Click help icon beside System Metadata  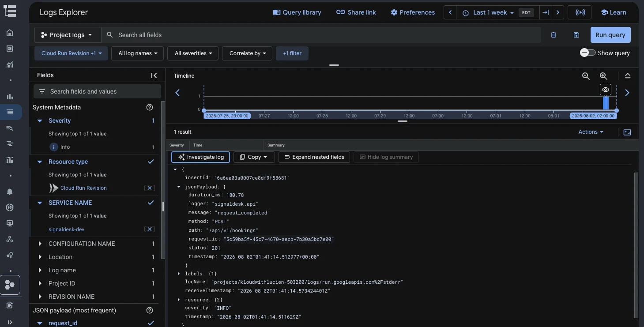click(150, 107)
